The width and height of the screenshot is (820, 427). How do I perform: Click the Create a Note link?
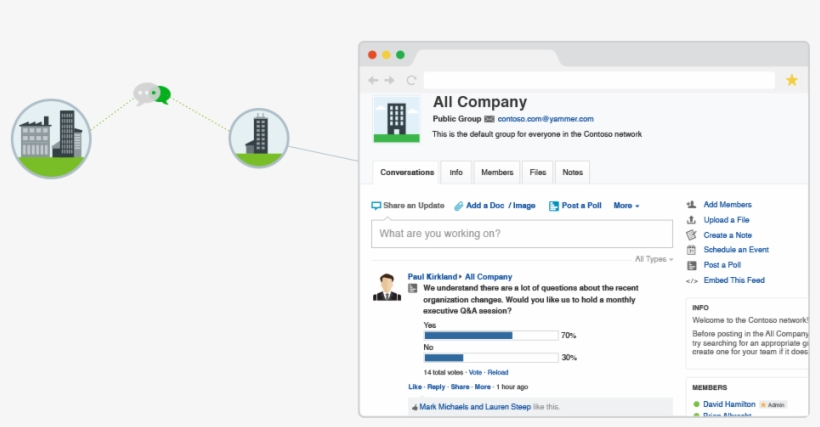[x=727, y=235]
